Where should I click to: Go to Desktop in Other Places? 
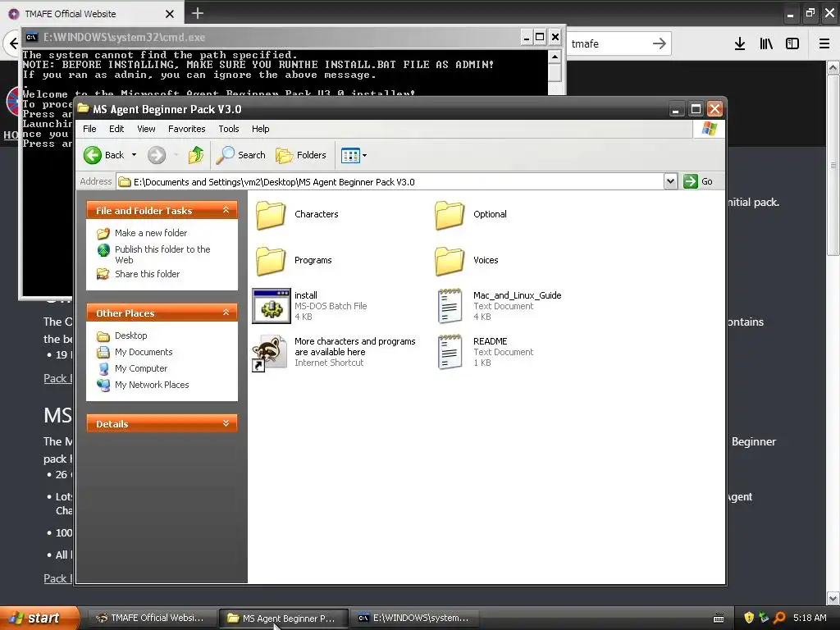click(130, 336)
